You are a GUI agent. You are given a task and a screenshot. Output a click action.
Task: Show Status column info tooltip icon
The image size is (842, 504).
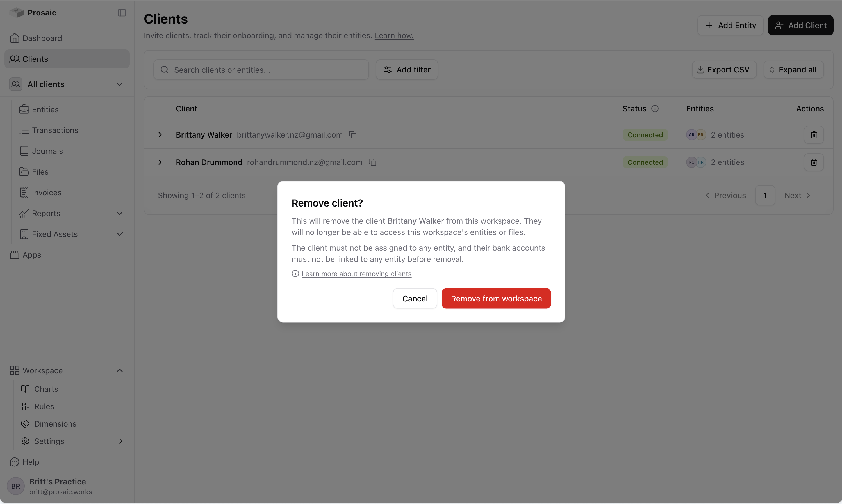coord(655,109)
